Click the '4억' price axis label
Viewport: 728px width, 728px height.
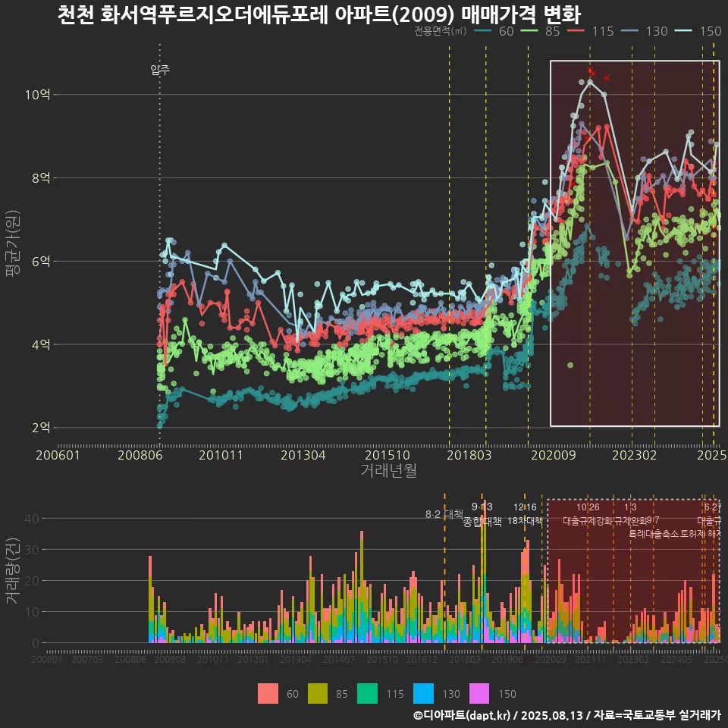pyautogui.click(x=41, y=344)
